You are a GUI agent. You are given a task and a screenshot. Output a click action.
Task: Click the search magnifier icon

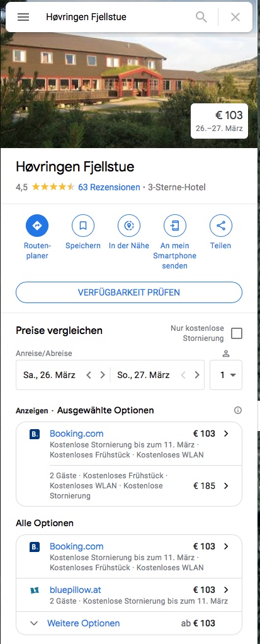201,17
